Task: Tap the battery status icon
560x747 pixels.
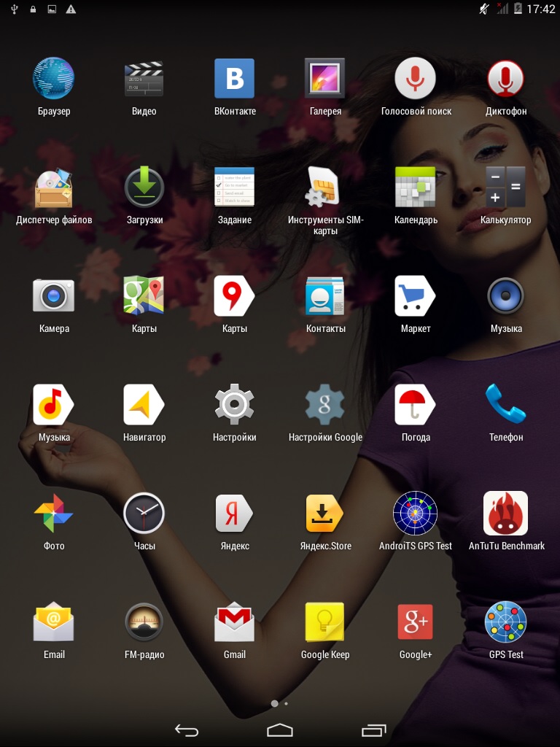Action: pos(518,9)
